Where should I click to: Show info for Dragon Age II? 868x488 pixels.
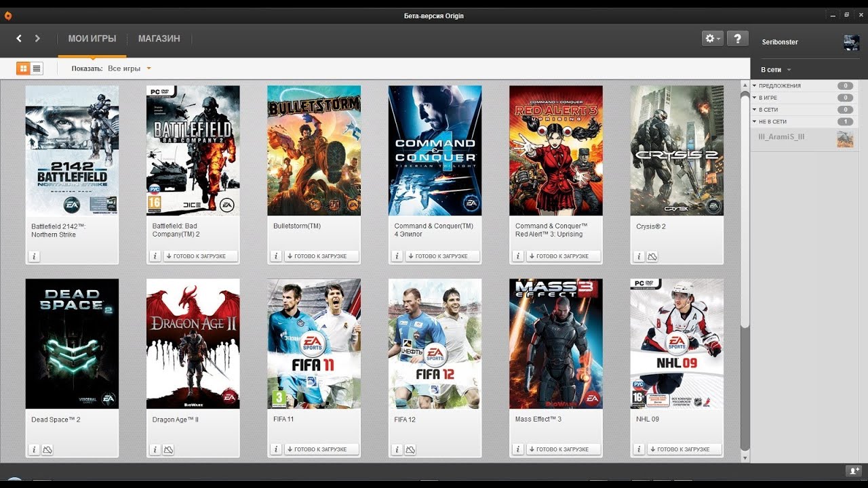(x=155, y=449)
